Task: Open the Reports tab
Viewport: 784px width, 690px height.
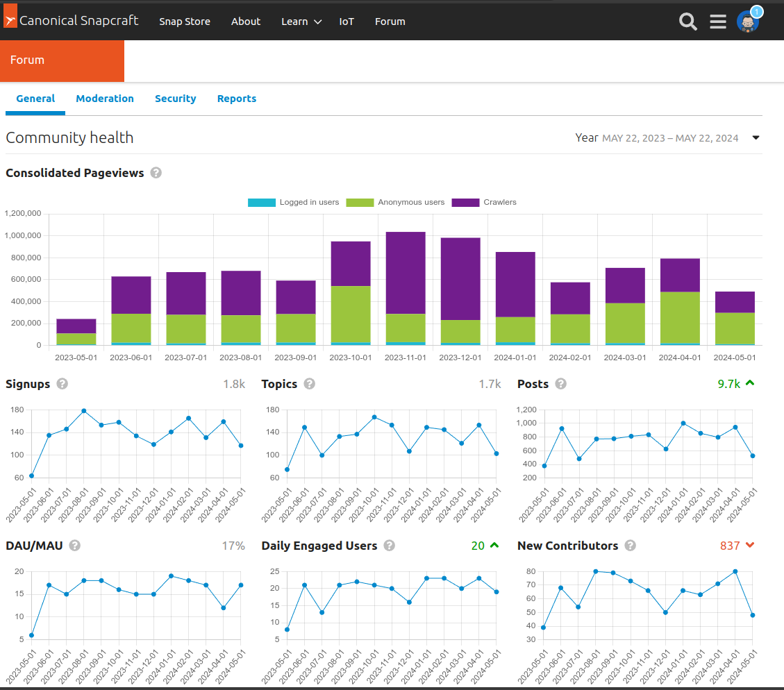Action: point(237,99)
